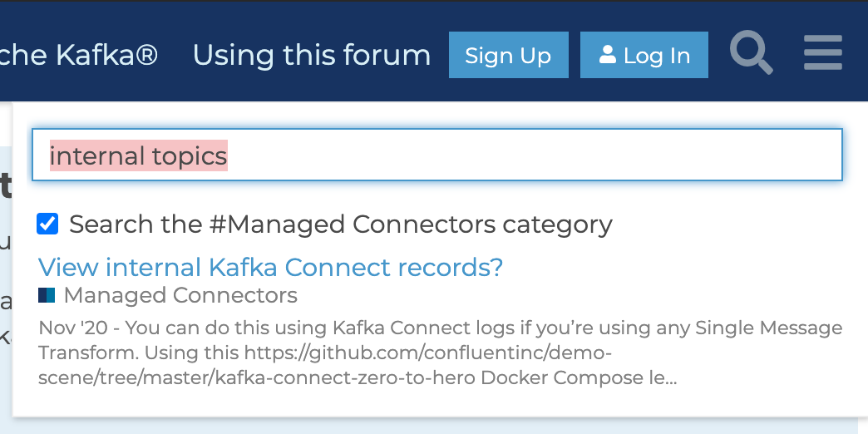Click the person icon in Log In

(607, 55)
